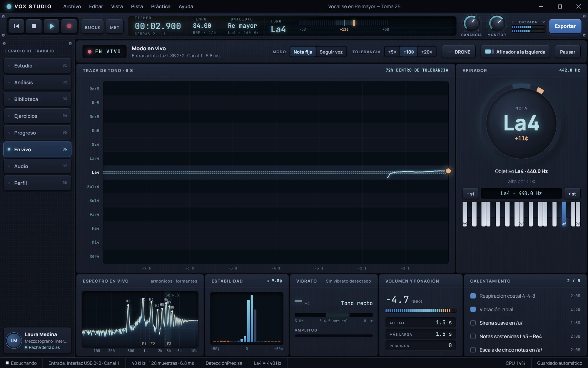Start playback with the play button

[51, 26]
